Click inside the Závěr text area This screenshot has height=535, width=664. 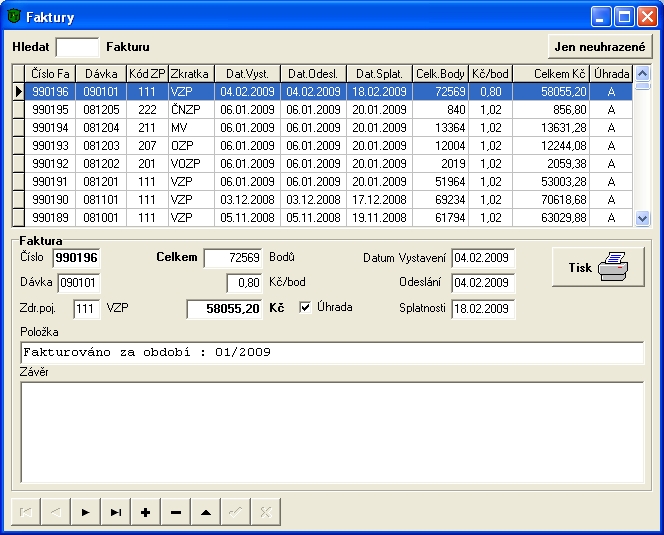332,432
